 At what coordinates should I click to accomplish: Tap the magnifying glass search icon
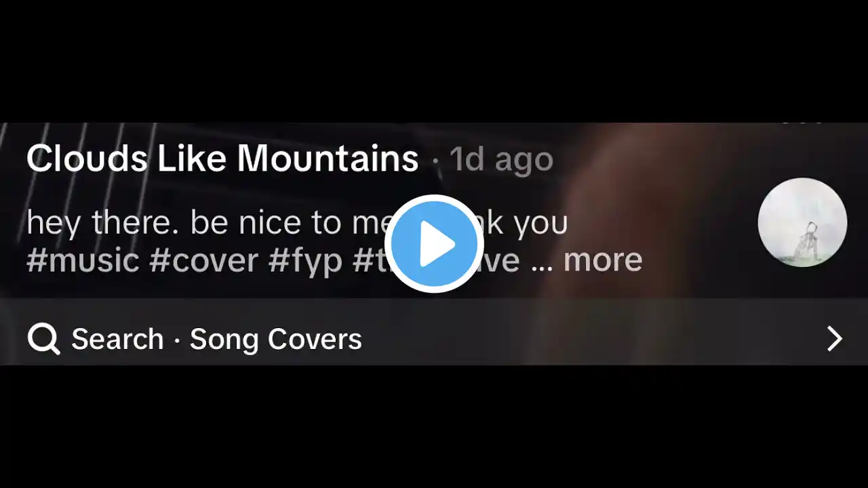44,338
